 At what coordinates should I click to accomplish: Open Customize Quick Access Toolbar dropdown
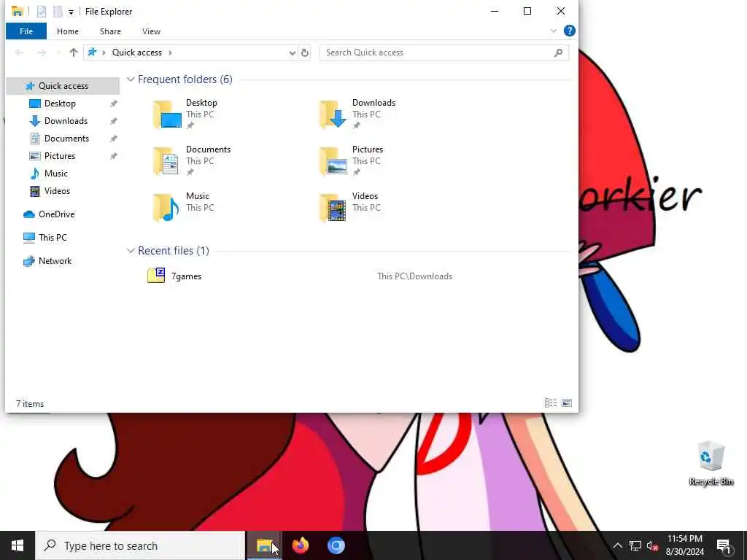[x=71, y=12]
